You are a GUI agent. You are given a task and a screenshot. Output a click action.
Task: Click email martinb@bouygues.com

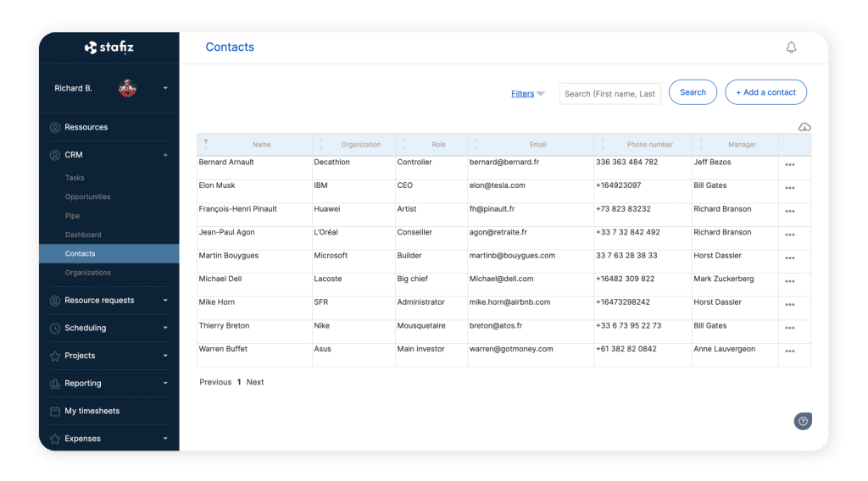tap(512, 256)
